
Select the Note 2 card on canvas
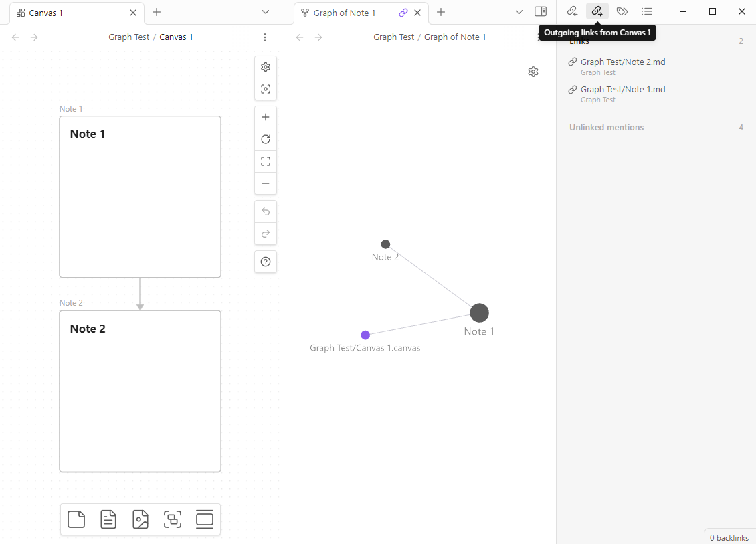pos(140,391)
